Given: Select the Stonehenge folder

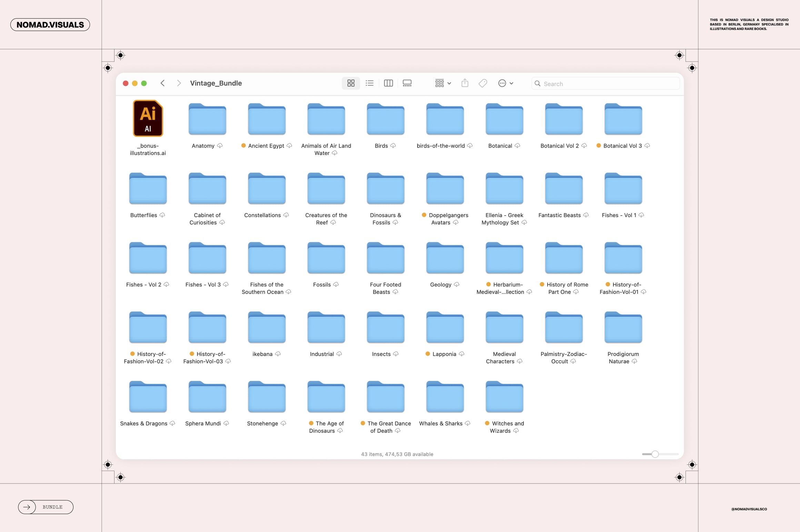Looking at the screenshot, I should pos(267,397).
